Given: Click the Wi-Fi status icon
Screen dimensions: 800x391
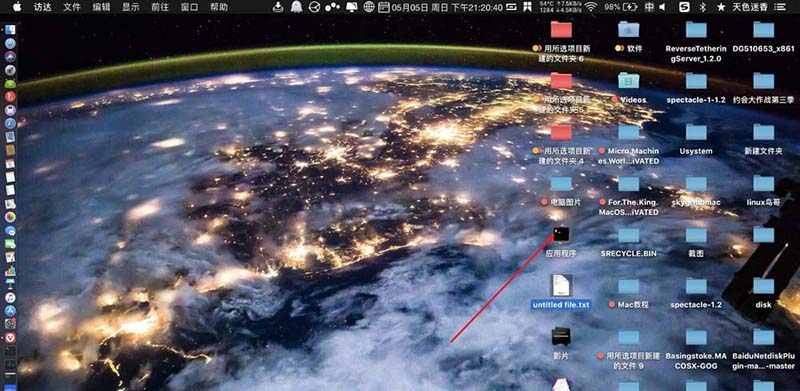Looking at the screenshot, I should (x=591, y=7).
